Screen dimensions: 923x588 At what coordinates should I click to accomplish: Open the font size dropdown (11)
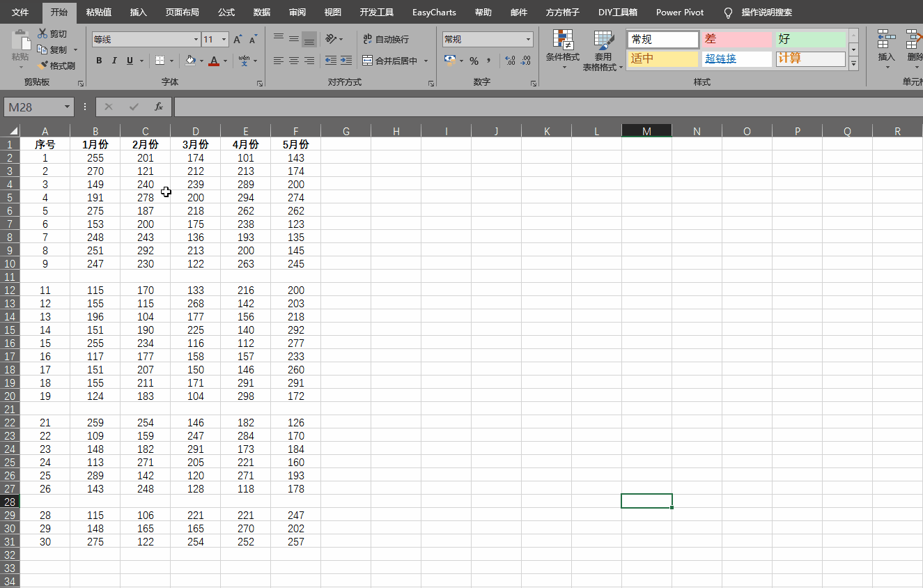(224, 40)
